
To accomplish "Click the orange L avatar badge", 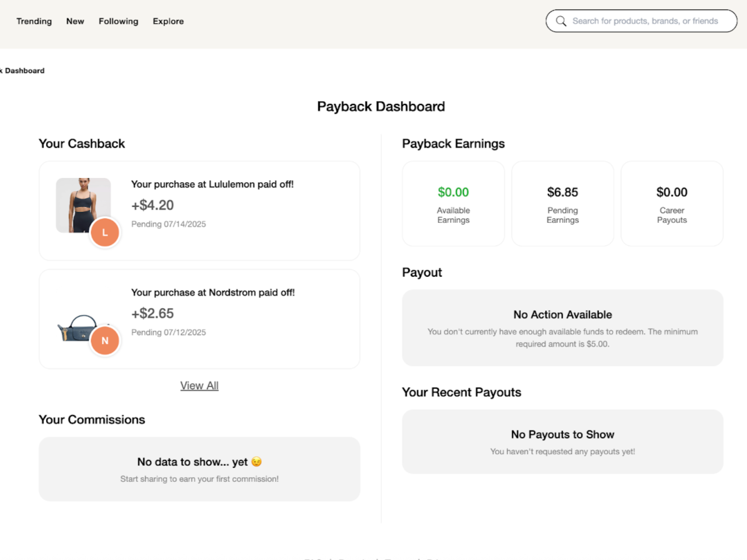I will [105, 232].
